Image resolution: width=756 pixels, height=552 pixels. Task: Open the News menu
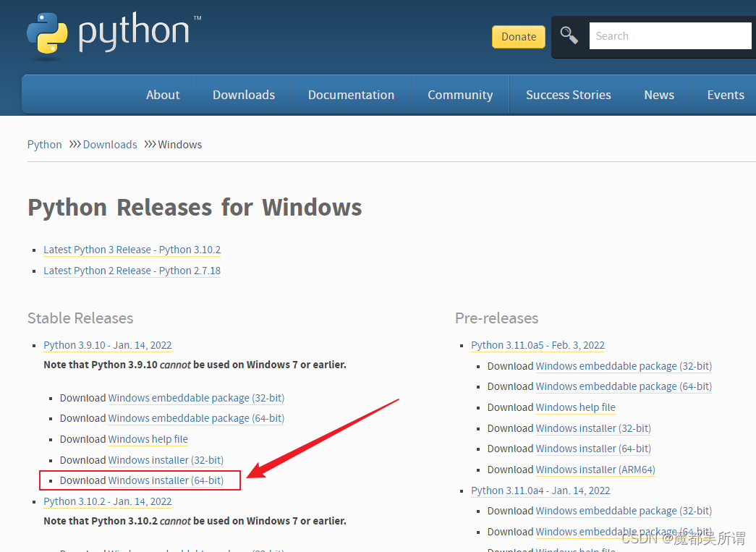[x=659, y=95]
